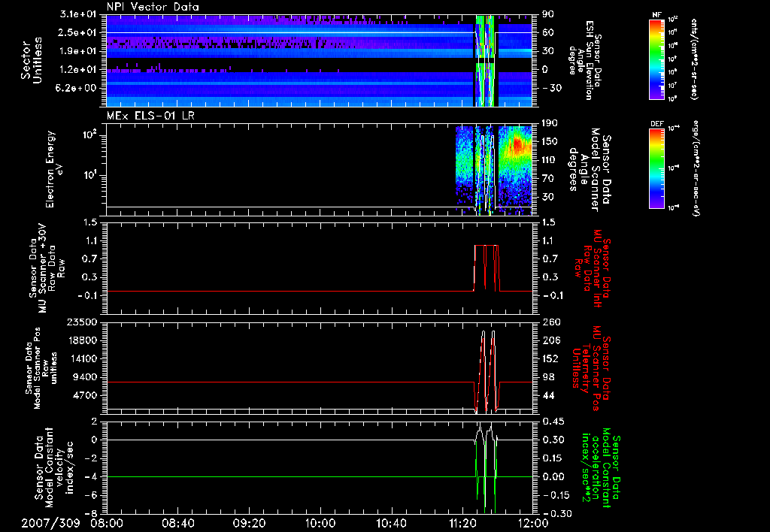This screenshot has height=532, width=770.
Task: Select the 'Electron Energy eV' axis label
Action: [53, 169]
